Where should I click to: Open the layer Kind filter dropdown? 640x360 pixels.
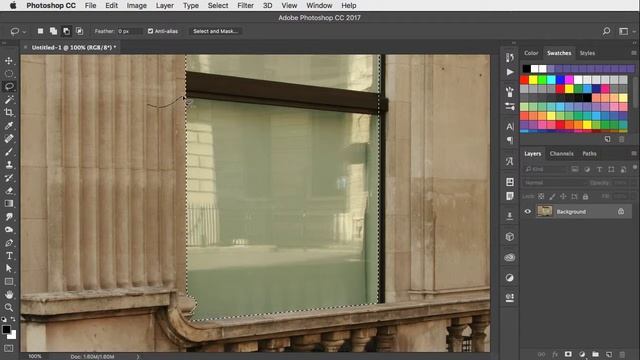click(x=545, y=169)
